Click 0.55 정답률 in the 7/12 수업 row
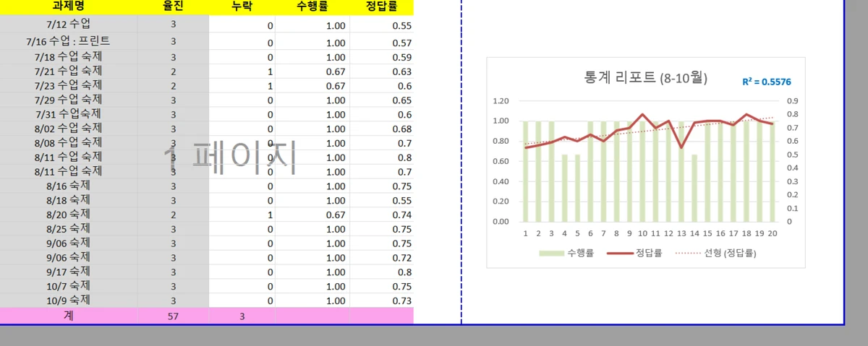This screenshot has width=868, height=346. [x=401, y=26]
